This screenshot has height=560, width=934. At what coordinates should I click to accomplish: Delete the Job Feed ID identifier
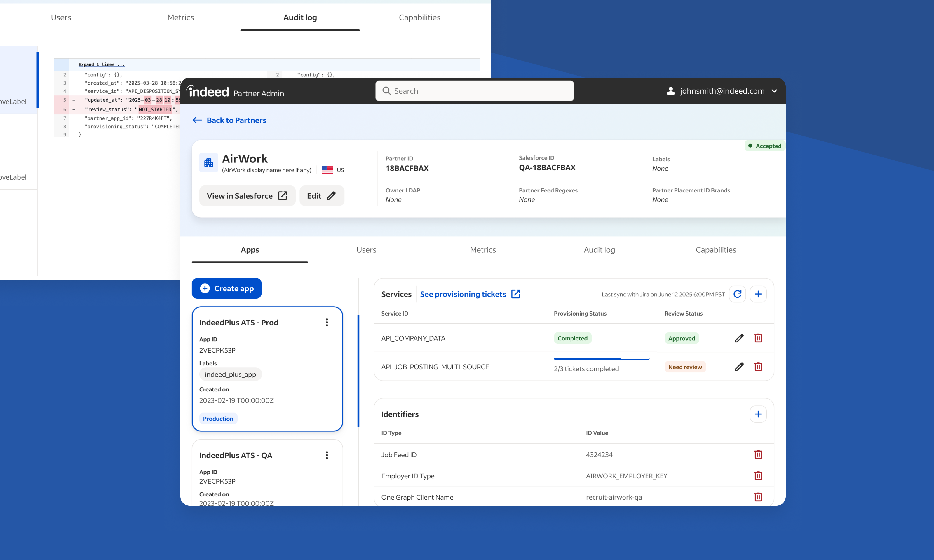pyautogui.click(x=758, y=454)
